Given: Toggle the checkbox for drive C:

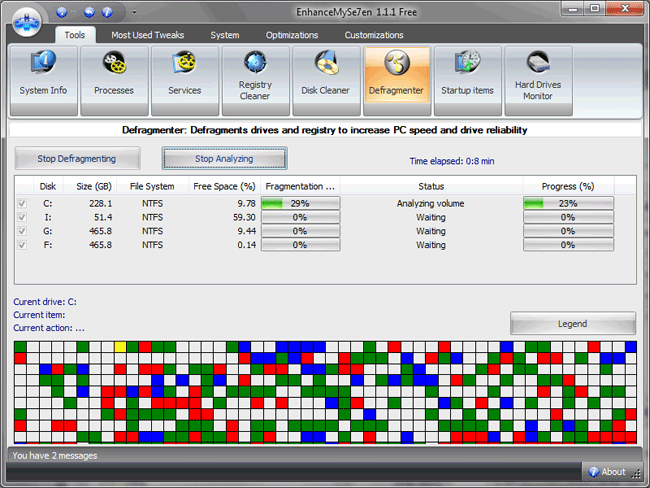Looking at the screenshot, I should click(x=22, y=204).
